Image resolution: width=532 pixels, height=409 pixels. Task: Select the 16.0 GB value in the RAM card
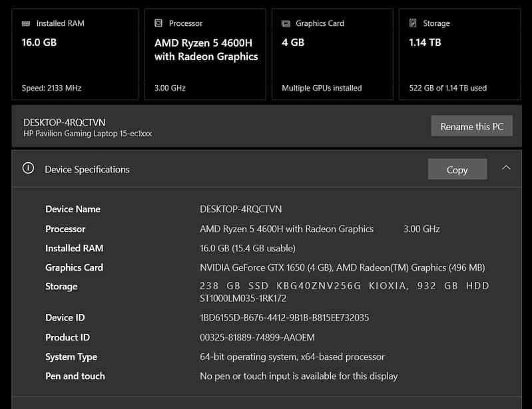point(41,42)
